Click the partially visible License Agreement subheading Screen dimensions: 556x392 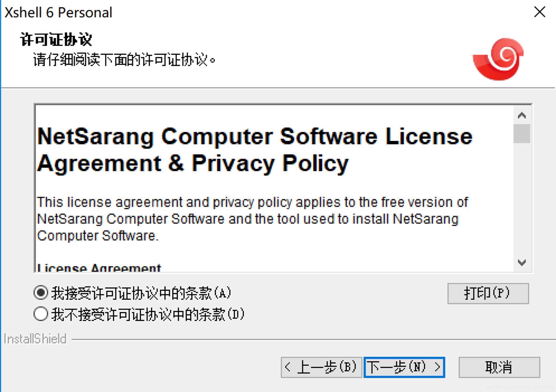click(x=99, y=268)
